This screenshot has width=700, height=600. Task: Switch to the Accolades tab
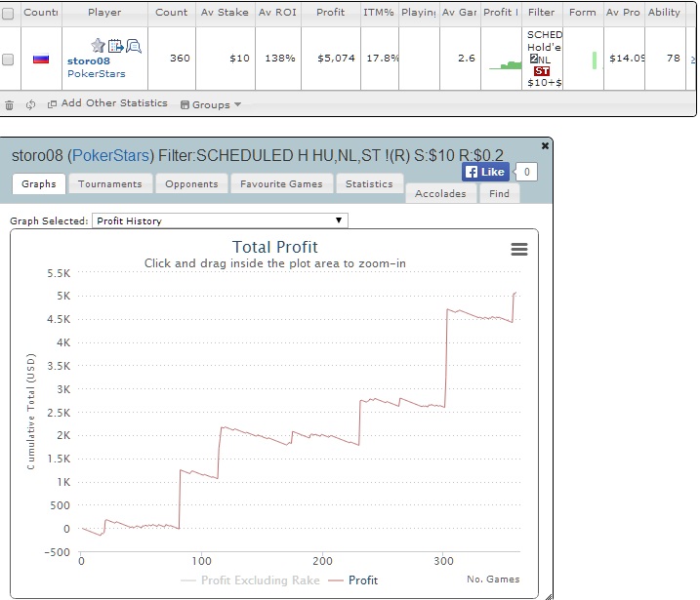click(440, 193)
